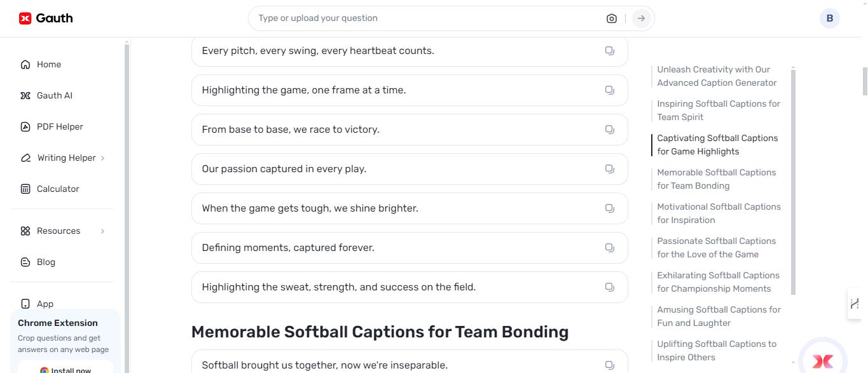Open 'Motivational Softball Captions for Inspiration' section
The height and width of the screenshot is (373, 868).
click(719, 213)
